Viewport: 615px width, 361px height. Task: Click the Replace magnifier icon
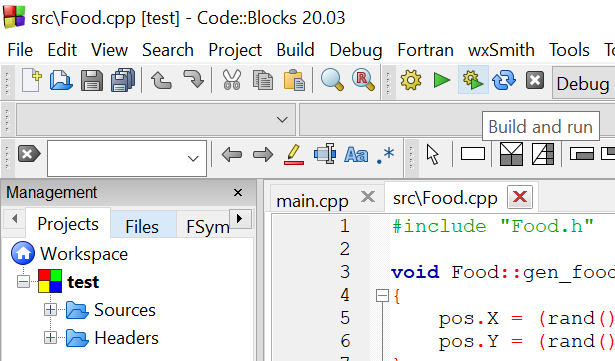point(363,80)
